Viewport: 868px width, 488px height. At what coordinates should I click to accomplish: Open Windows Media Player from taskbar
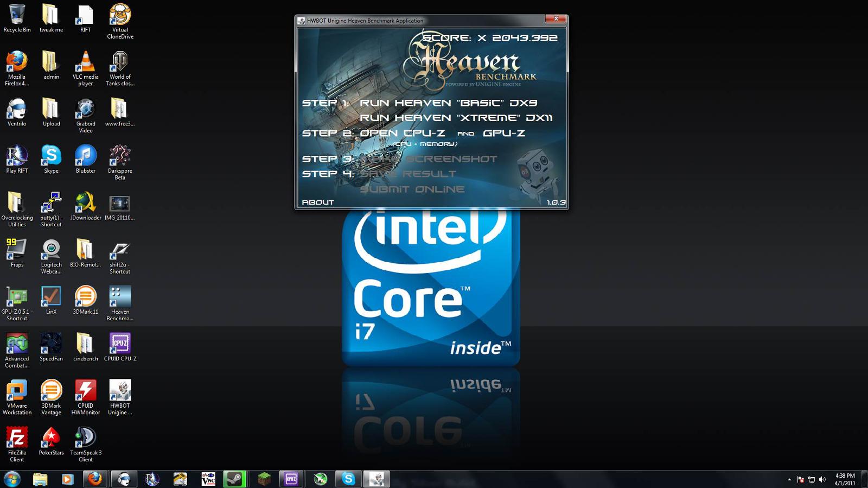(67, 479)
